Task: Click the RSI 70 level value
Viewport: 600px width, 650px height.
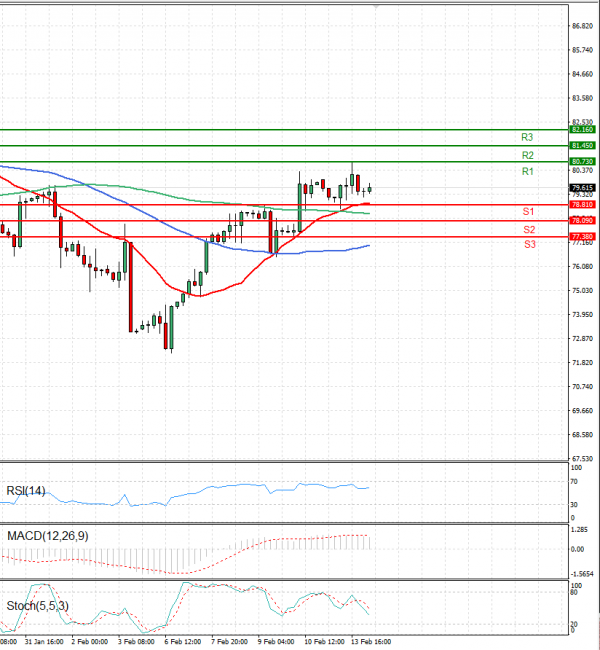Action: point(574,482)
